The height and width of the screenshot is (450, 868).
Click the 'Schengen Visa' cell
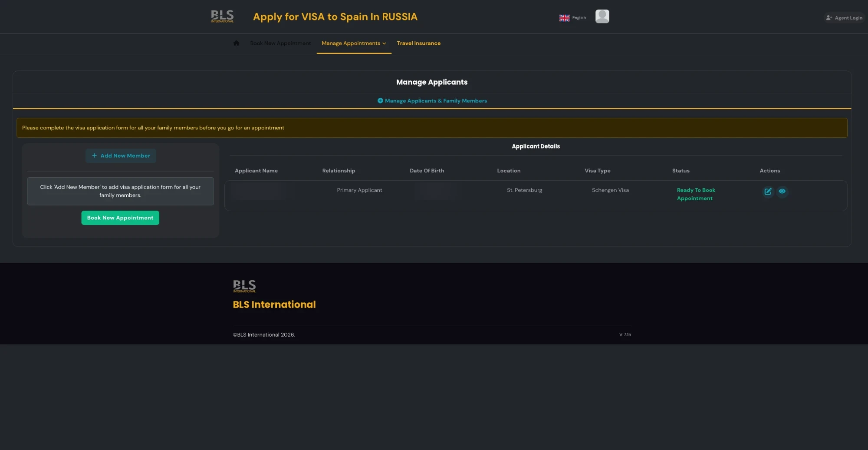click(x=610, y=190)
